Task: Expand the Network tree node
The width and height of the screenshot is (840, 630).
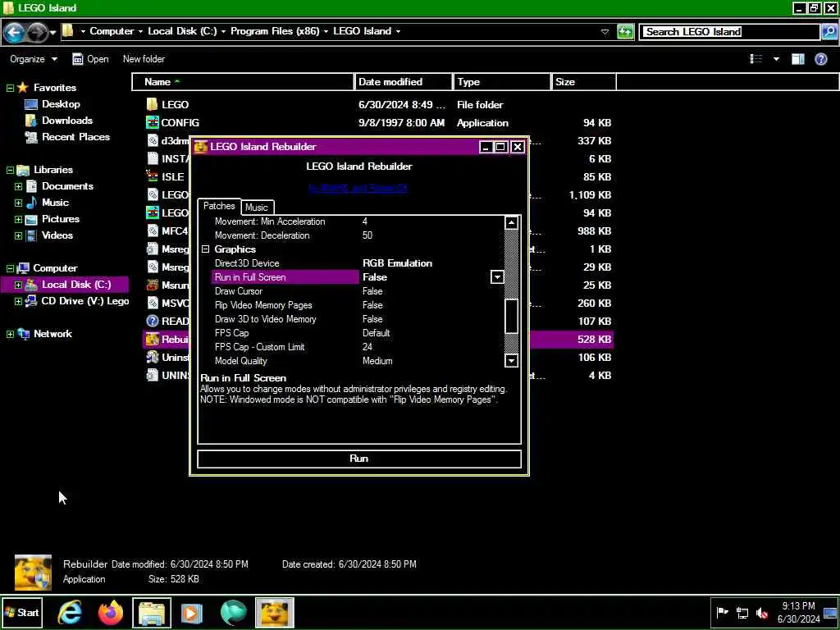Action: [10, 335]
